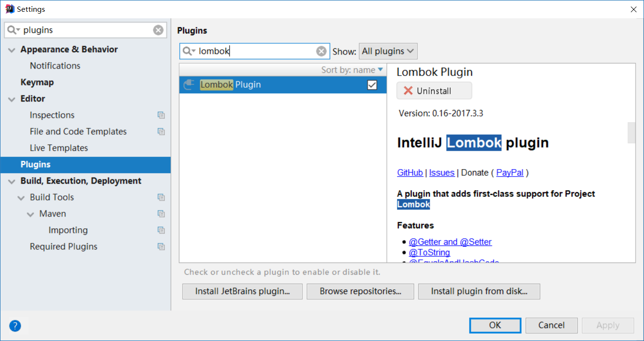Image resolution: width=644 pixels, height=341 pixels.
Task: Open the Show All plugins dropdown
Action: tap(388, 51)
